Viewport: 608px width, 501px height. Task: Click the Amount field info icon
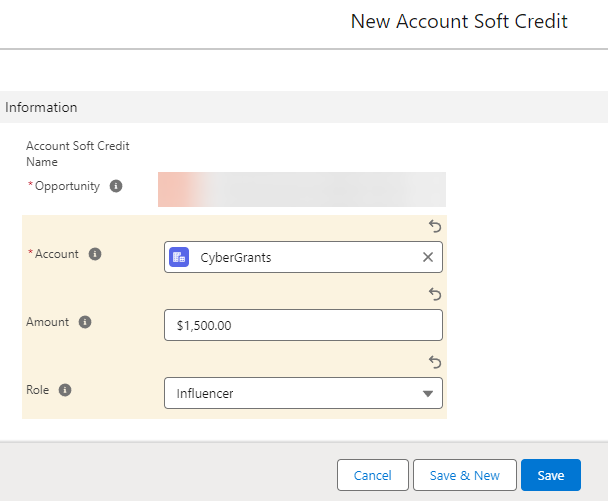85,322
